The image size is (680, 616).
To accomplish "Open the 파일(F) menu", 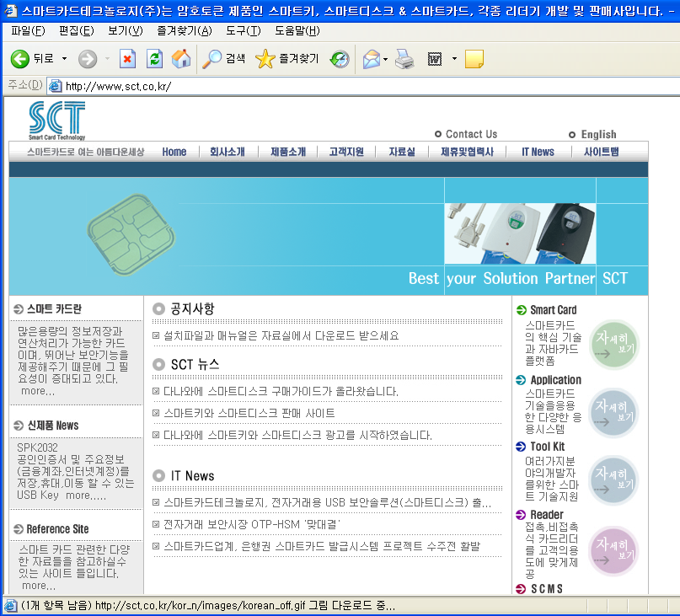I will 28,31.
